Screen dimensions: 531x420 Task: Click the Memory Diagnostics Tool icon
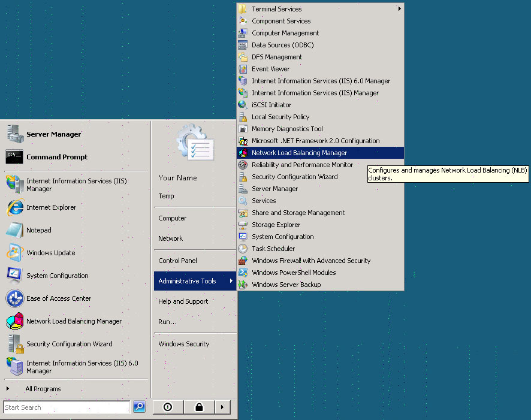pyautogui.click(x=243, y=129)
